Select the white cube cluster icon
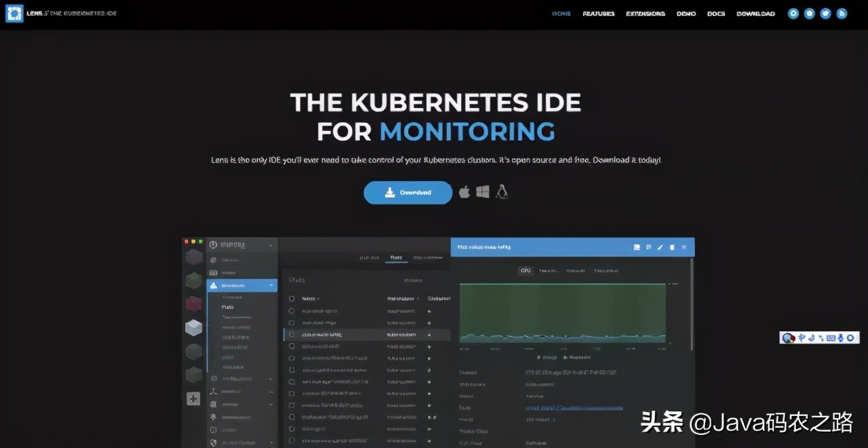This screenshot has height=448, width=868. pyautogui.click(x=194, y=327)
